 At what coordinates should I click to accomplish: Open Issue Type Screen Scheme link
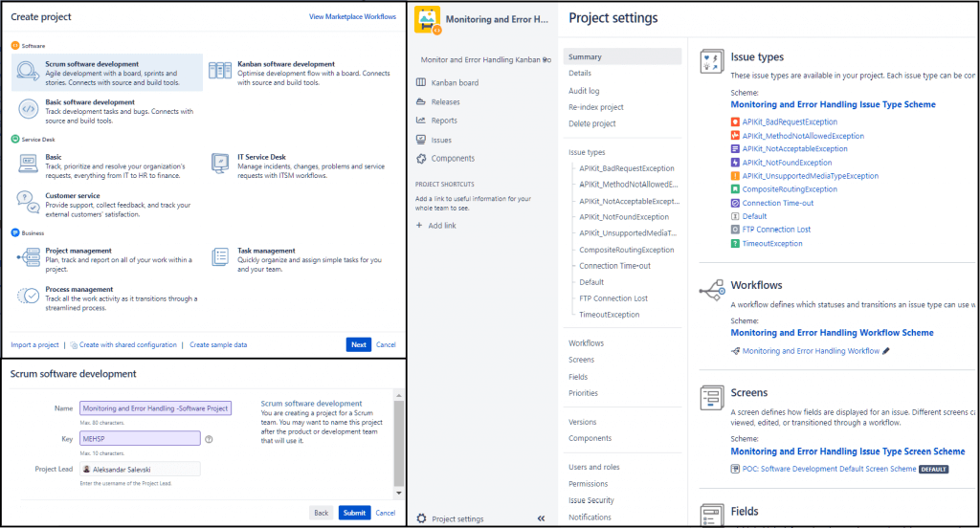click(x=848, y=451)
